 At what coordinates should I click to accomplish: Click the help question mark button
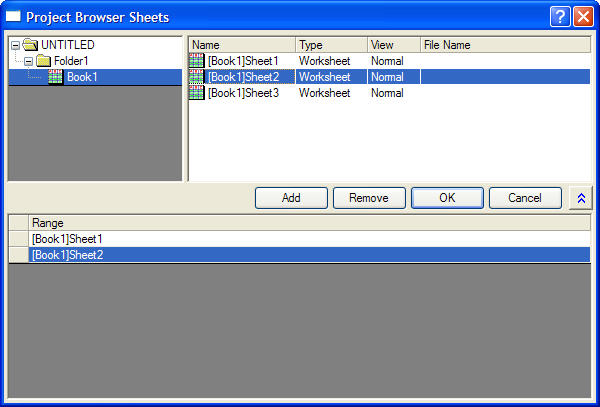click(560, 17)
